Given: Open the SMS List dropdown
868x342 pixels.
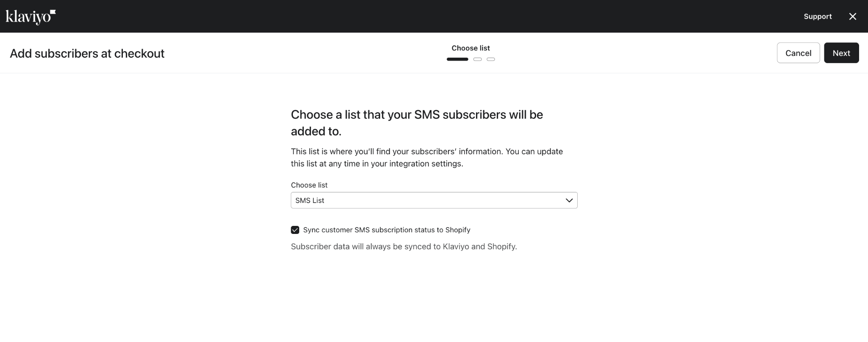Looking at the screenshot, I should point(434,200).
